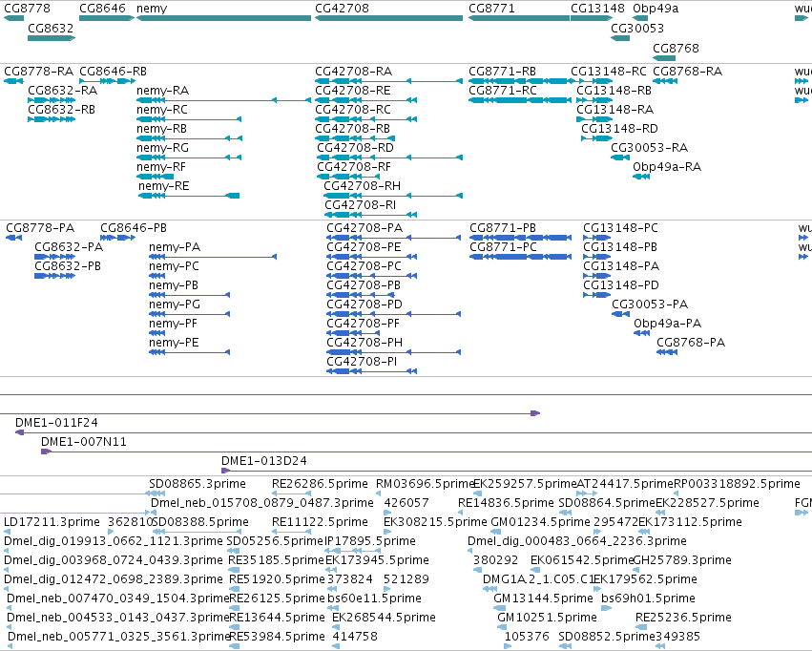This screenshot has height=651, width=812.
Task: Select protein CG42708-PH
Action: (364, 343)
